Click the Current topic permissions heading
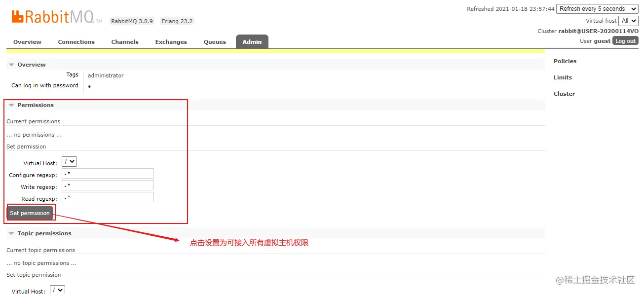The width and height of the screenshot is (644, 294). (x=41, y=250)
